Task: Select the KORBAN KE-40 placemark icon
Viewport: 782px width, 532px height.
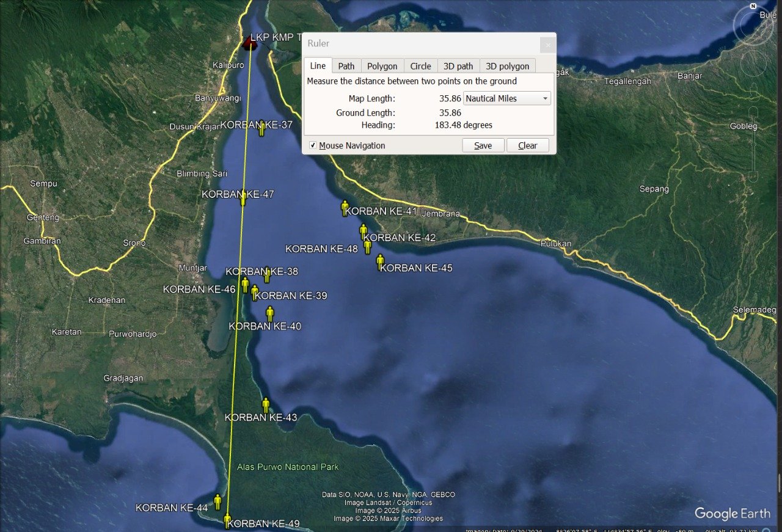Action: point(270,314)
